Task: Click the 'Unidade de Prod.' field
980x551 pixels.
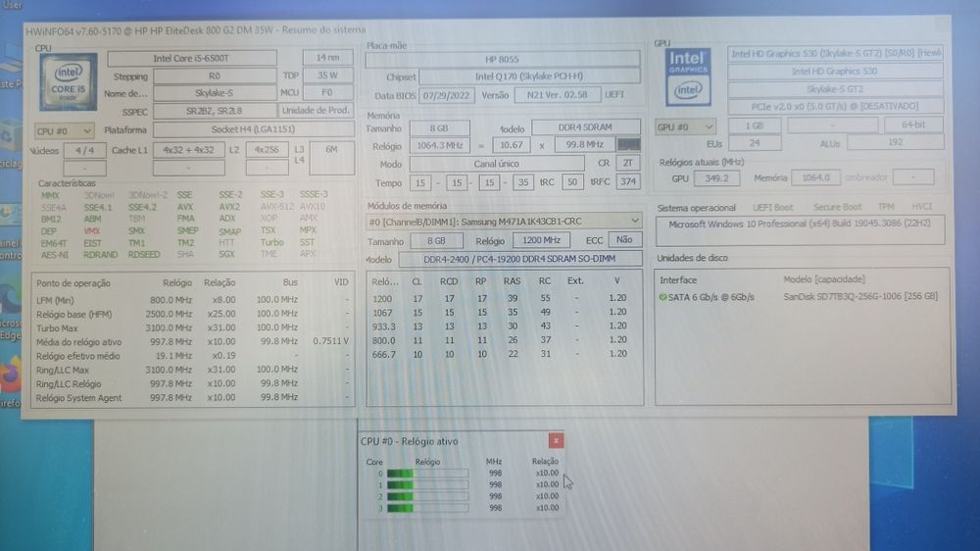Action: 316,110
